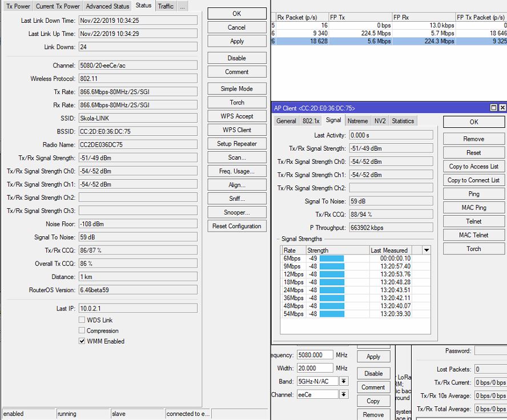Open the Advanced Status tab
The image size is (507, 420).
107,6
